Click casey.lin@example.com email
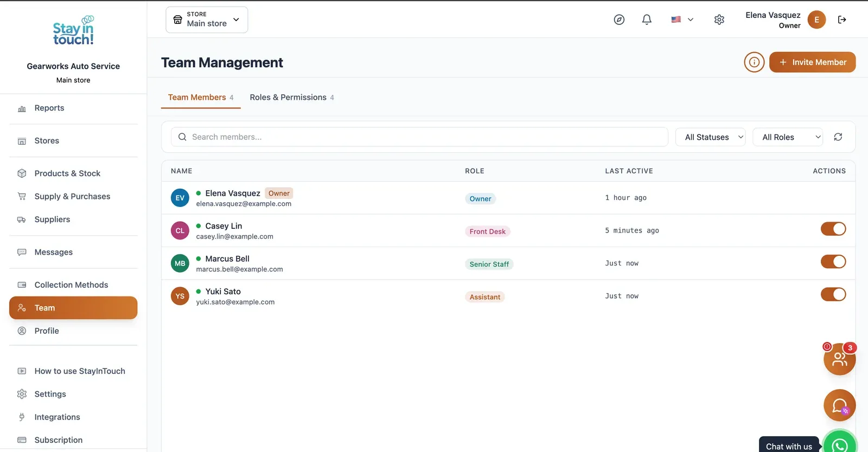Viewport: 868px width, 452px height. click(235, 237)
